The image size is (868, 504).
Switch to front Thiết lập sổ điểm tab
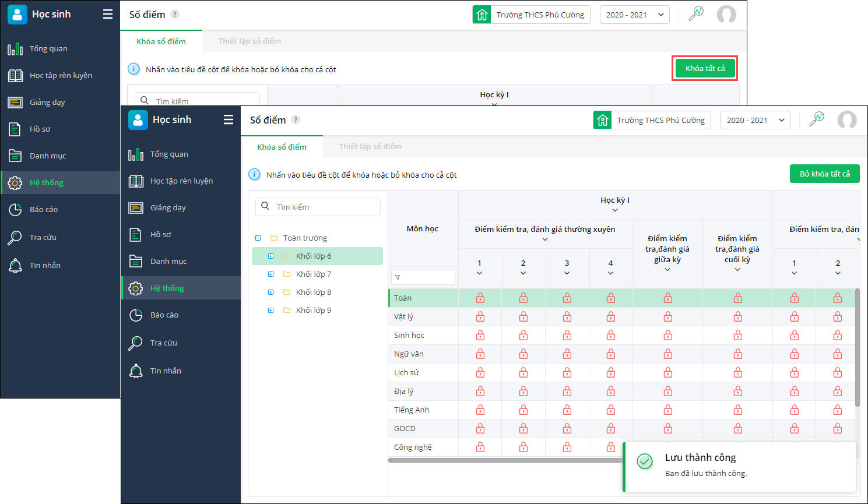[370, 147]
